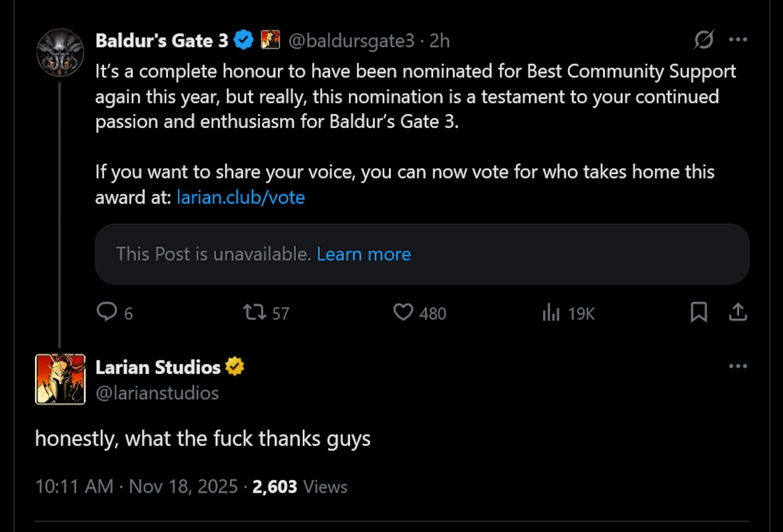Click the @larianstudios handle
The height and width of the screenshot is (532, 783).
[157, 393]
